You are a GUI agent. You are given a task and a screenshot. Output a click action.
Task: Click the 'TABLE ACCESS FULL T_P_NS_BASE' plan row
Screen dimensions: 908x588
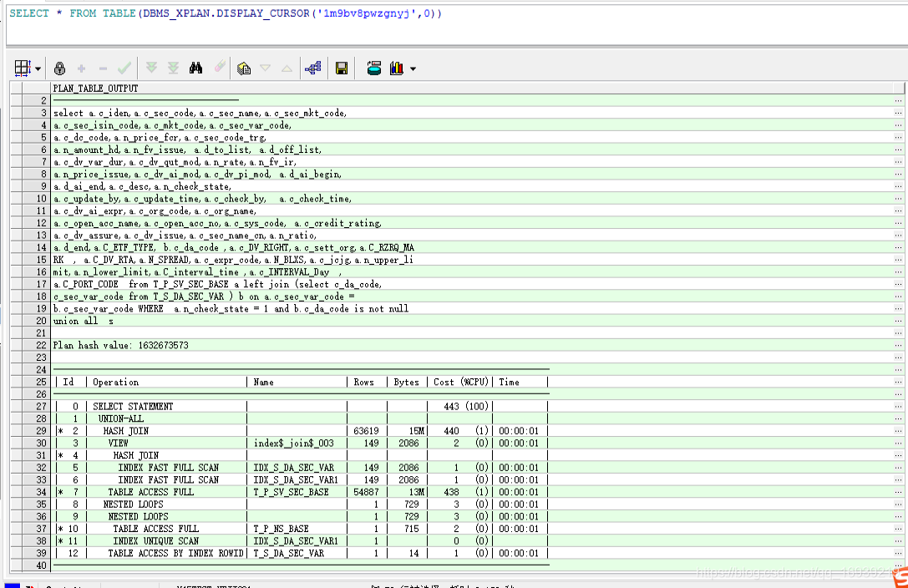(x=472, y=529)
